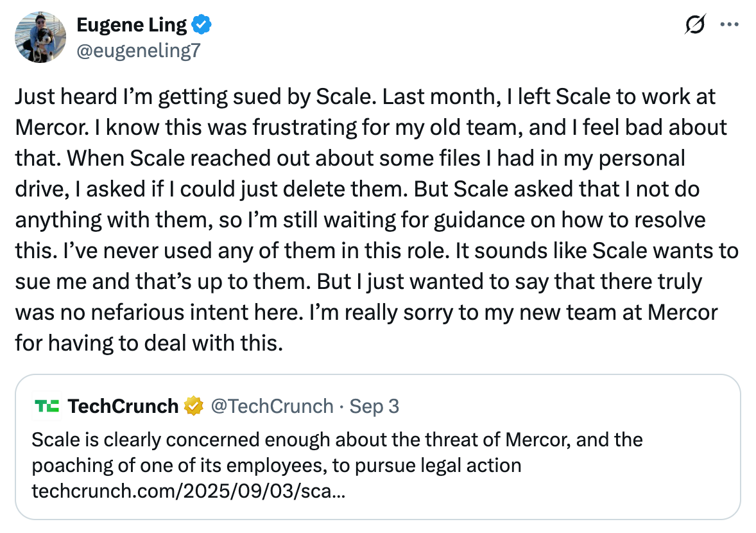The height and width of the screenshot is (533, 756).
Task: Click TechCrunch's gold verified badge
Action: click(x=193, y=406)
